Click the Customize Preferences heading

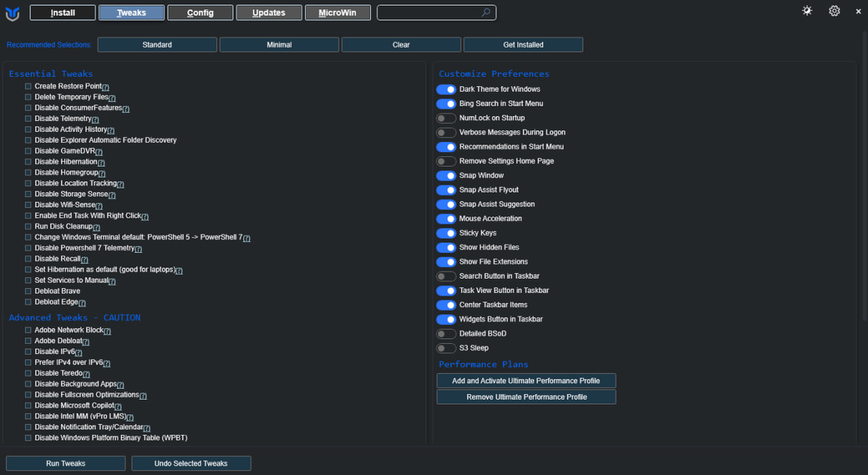coord(494,74)
